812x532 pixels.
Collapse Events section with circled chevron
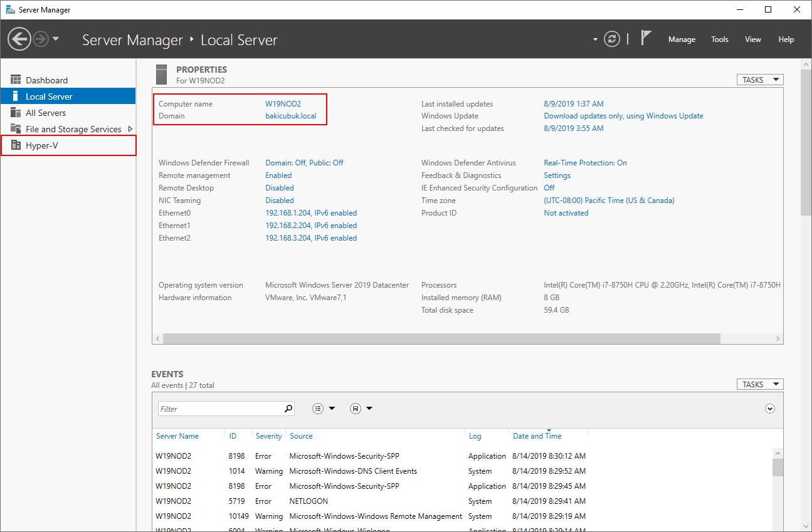coord(770,409)
